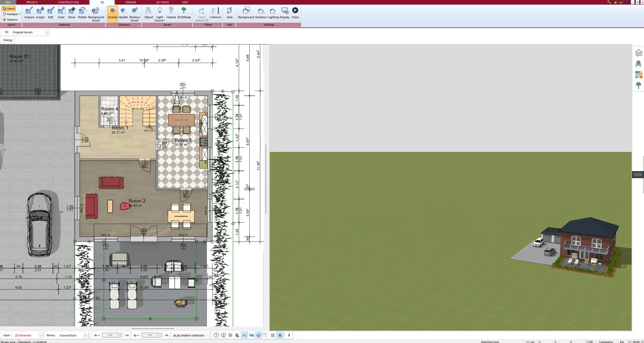This screenshot has height=343, width=644.
Task: Click the dy value spinner arrows
Action: [x=160, y=335]
